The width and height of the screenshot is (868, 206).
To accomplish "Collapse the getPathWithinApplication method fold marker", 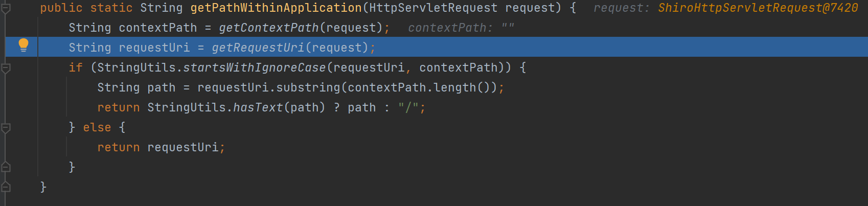I will (6, 8).
